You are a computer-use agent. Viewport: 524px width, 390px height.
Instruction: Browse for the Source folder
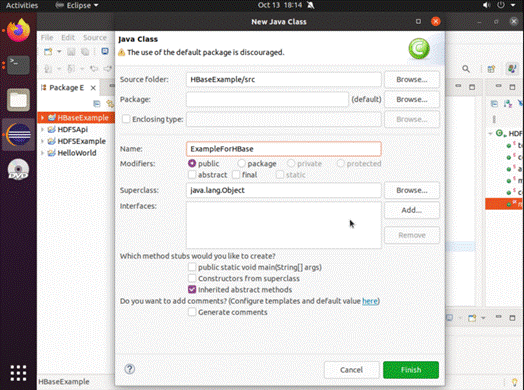pyautogui.click(x=412, y=80)
